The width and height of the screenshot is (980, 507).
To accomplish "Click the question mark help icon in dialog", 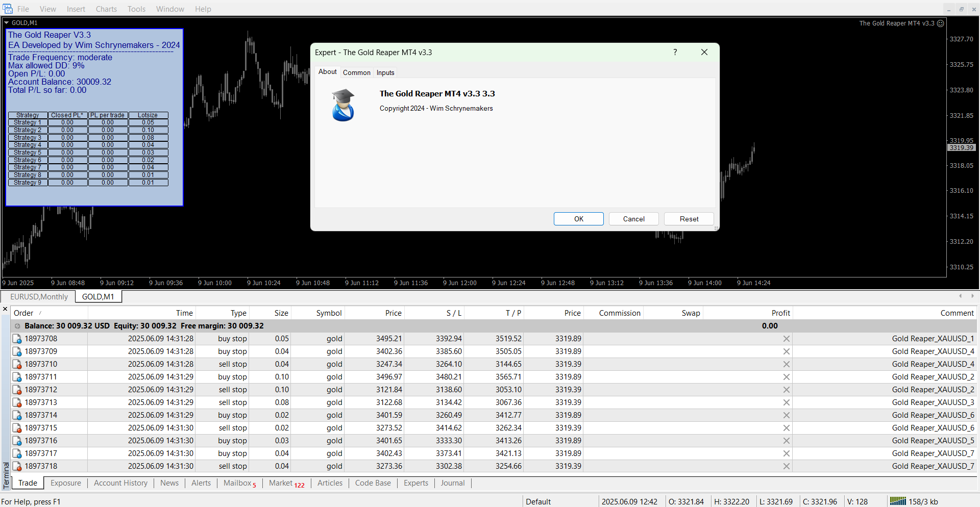I will [x=675, y=52].
